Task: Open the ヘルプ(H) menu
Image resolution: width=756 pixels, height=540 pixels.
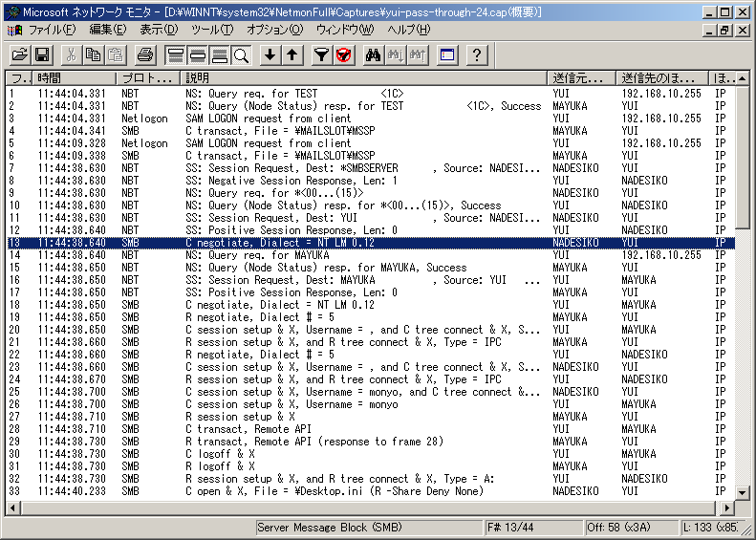Action: tap(409, 30)
